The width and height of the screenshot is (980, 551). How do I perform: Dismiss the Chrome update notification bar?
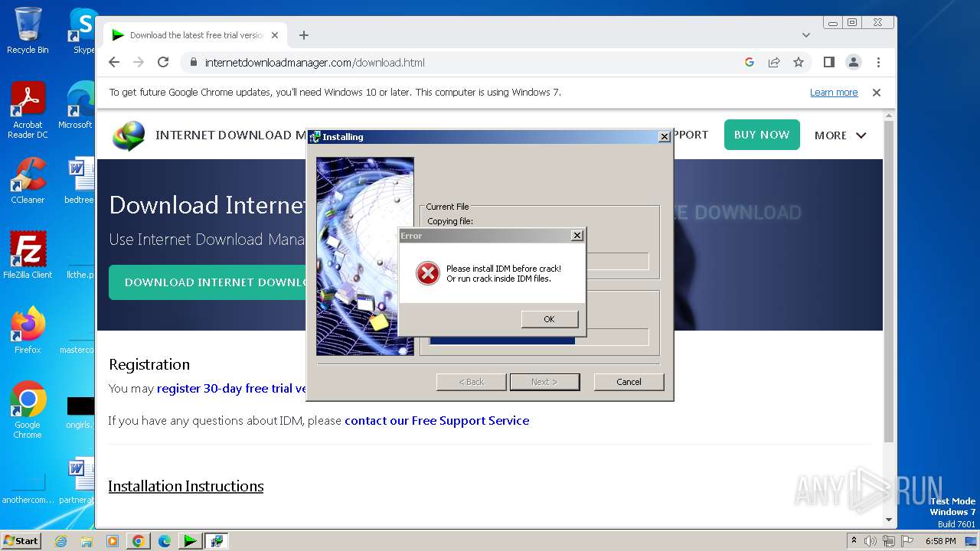point(877,93)
